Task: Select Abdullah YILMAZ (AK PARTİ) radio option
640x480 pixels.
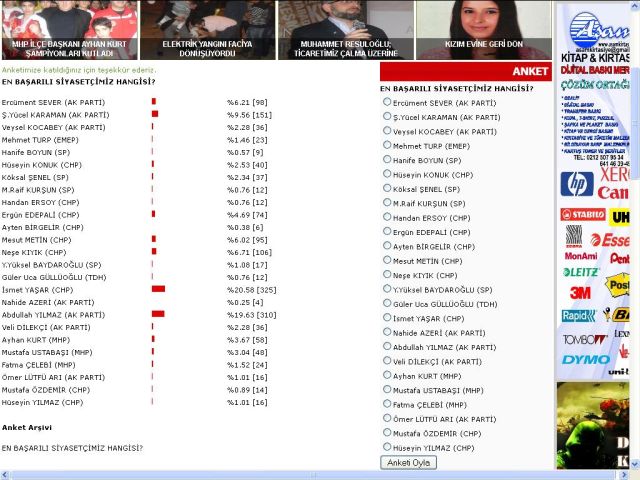Action: point(387,346)
